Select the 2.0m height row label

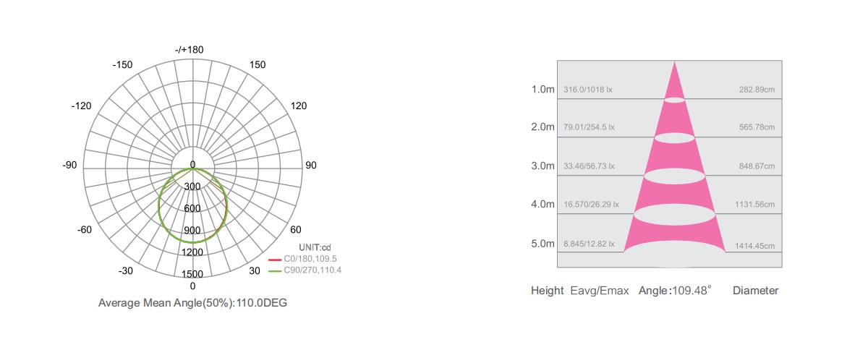pyautogui.click(x=542, y=127)
